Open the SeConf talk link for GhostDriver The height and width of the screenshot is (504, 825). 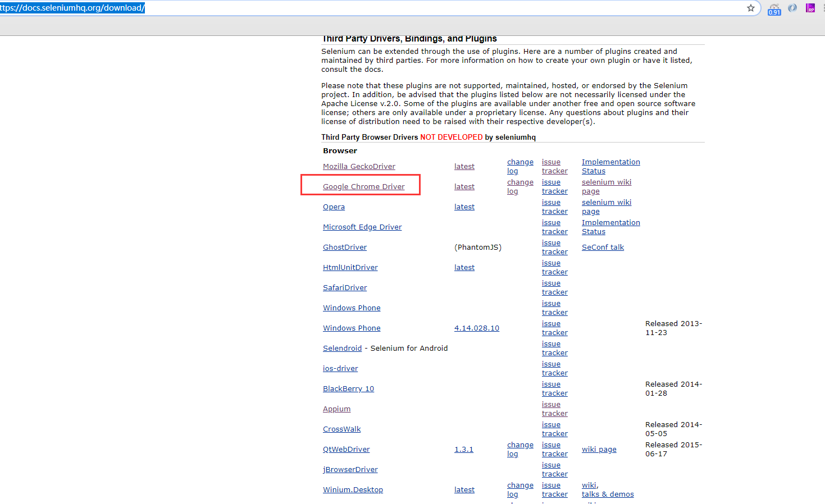[x=603, y=247]
